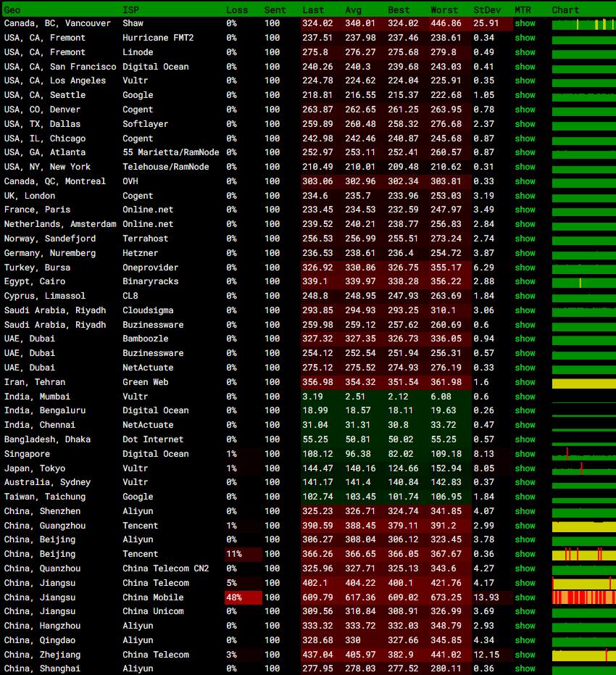Click 'show' for Montreal OVH row

(525, 181)
